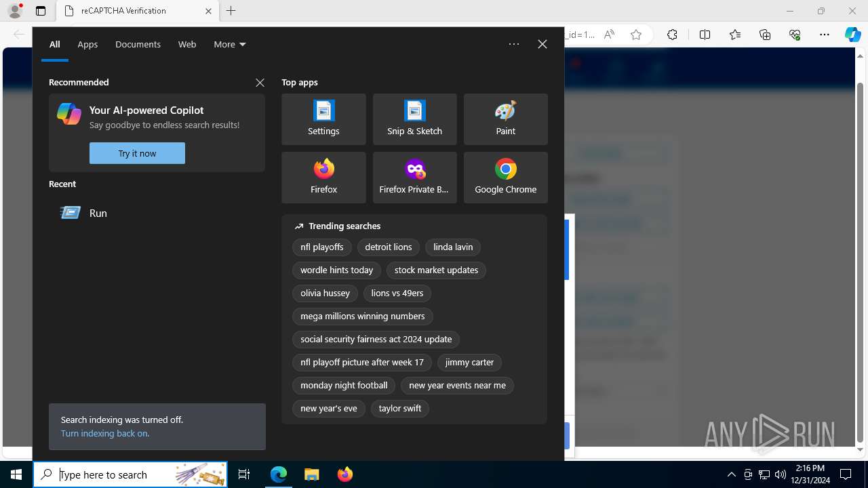Search trending stock market updates
868x488 pixels.
pos(436,270)
